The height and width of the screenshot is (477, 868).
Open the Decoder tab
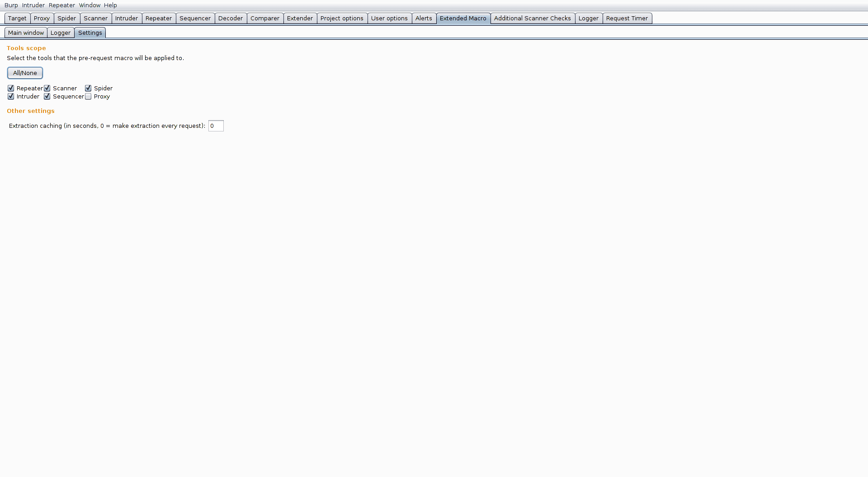pyautogui.click(x=231, y=18)
